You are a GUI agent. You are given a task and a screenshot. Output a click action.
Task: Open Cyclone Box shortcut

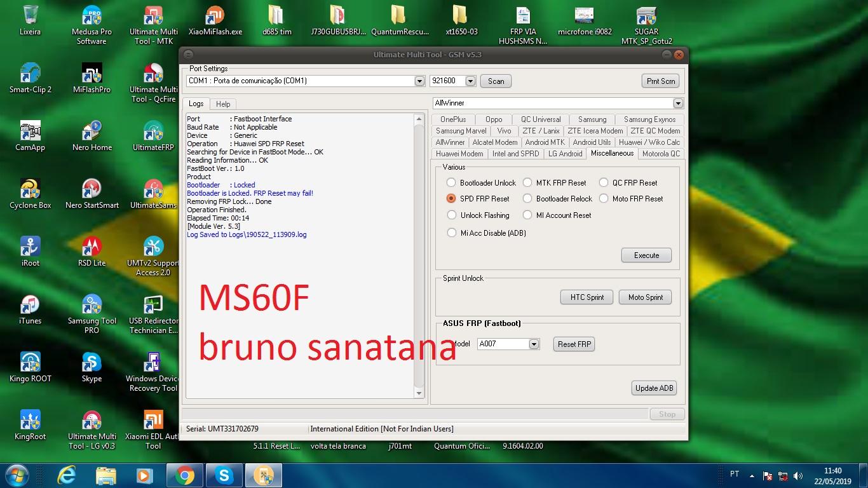pos(30,194)
